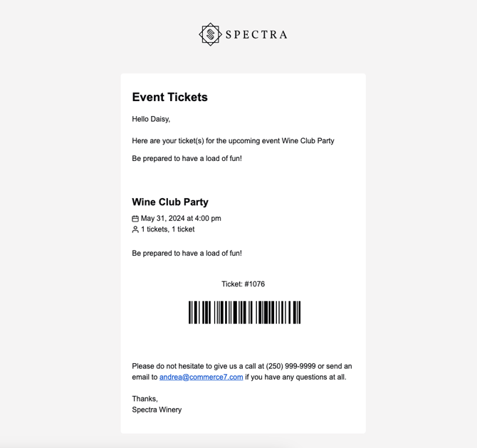Select the Event Tickets heading
The width and height of the screenshot is (477, 448).
pos(169,98)
